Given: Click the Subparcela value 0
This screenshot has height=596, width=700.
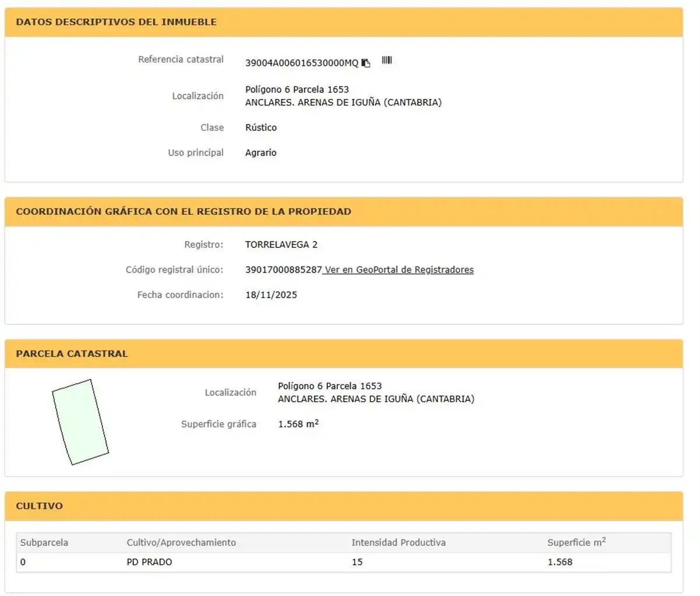Looking at the screenshot, I should [x=23, y=562].
